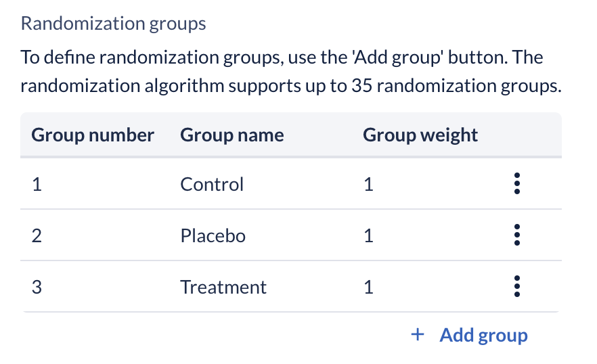Open the three-dot menu for Control group
The image size is (597, 364).
[516, 183]
